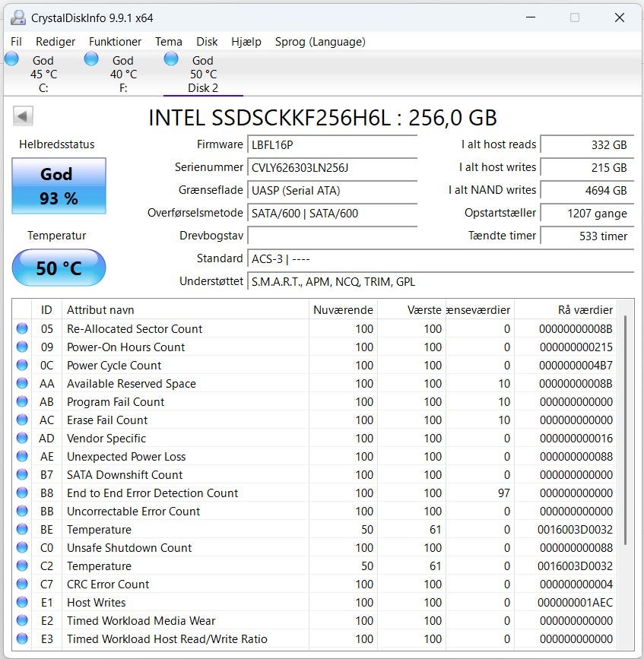Viewport: 644px width, 659px height.
Task: Click the Grænseflade field UASP (Serial ATA)
Action: pyautogui.click(x=332, y=190)
